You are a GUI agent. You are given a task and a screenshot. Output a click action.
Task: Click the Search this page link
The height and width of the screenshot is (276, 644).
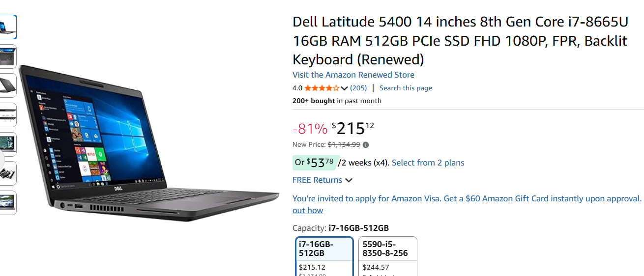pyautogui.click(x=406, y=88)
